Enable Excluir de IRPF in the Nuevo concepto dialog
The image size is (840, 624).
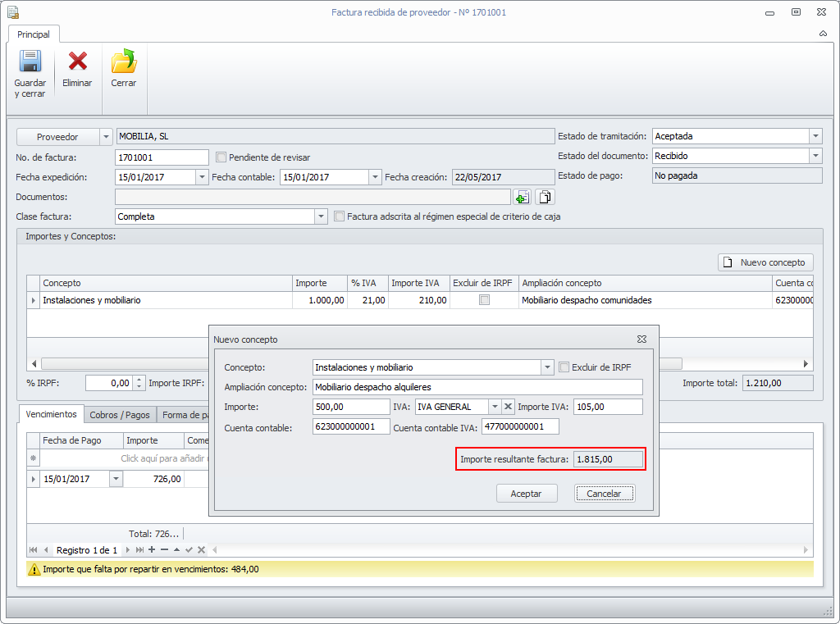(564, 367)
